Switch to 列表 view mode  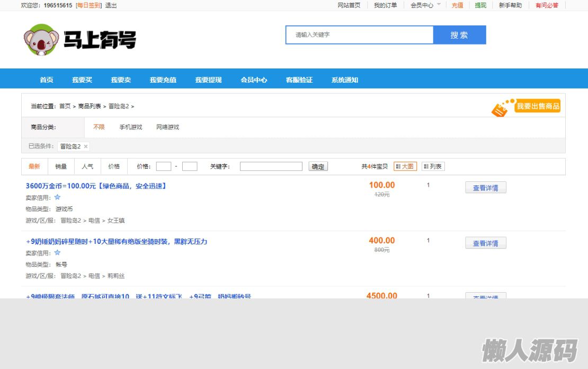click(433, 166)
